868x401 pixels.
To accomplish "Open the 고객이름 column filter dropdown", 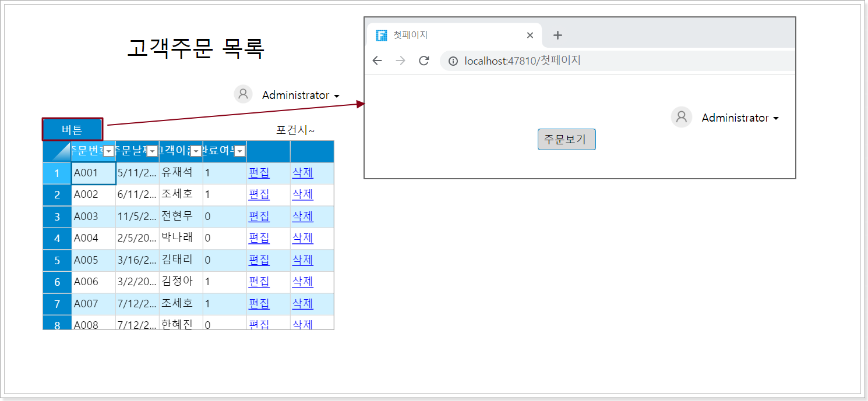I will click(196, 151).
